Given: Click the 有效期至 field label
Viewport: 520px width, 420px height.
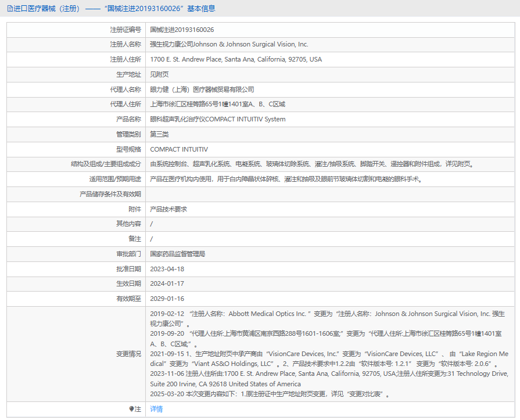Looking at the screenshot, I should pos(128,299).
